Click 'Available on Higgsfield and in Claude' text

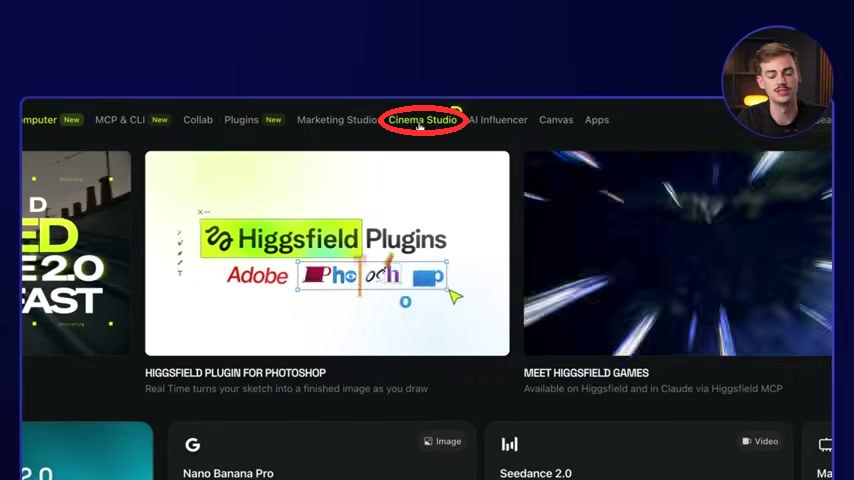[653, 389]
